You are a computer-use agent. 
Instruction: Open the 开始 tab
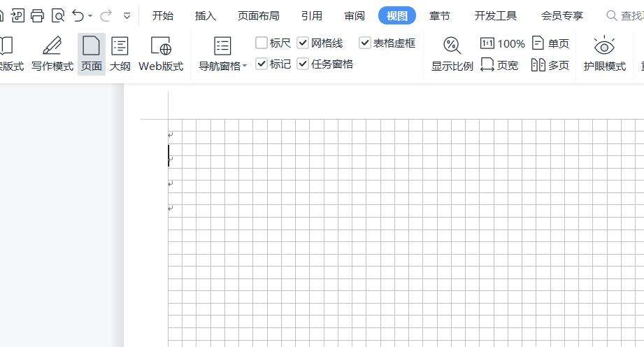click(163, 15)
